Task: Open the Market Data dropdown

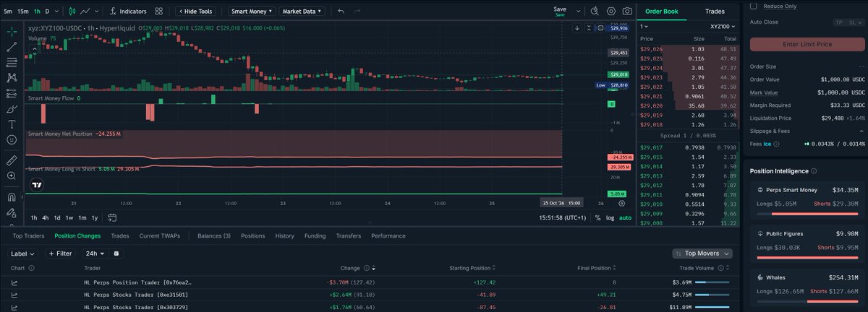Action: (x=302, y=12)
